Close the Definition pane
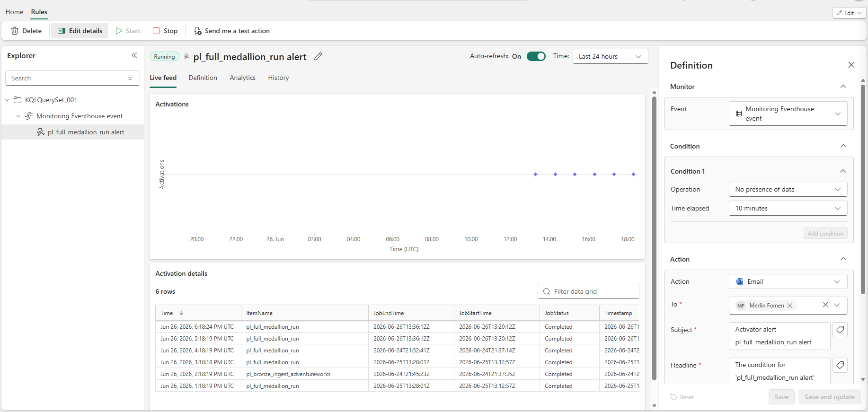 [x=851, y=65]
